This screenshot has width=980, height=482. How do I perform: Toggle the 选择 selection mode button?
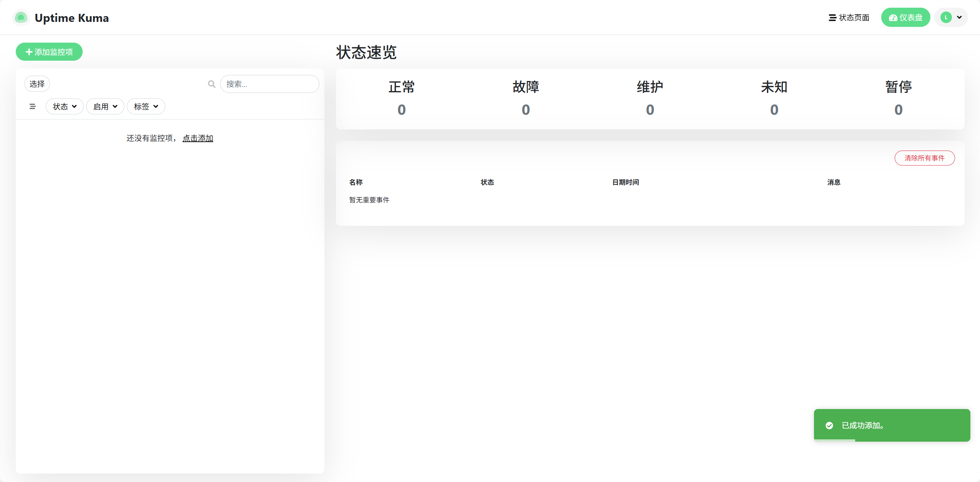(x=37, y=84)
